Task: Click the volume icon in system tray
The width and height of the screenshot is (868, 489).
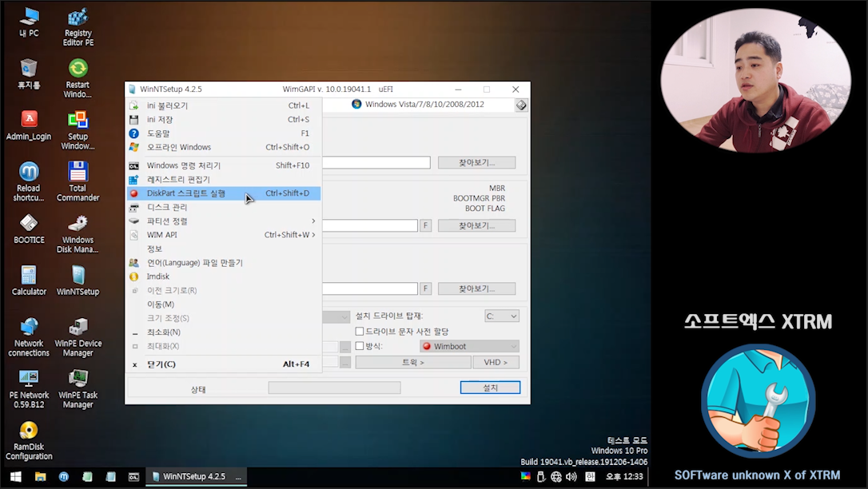Action: click(571, 476)
